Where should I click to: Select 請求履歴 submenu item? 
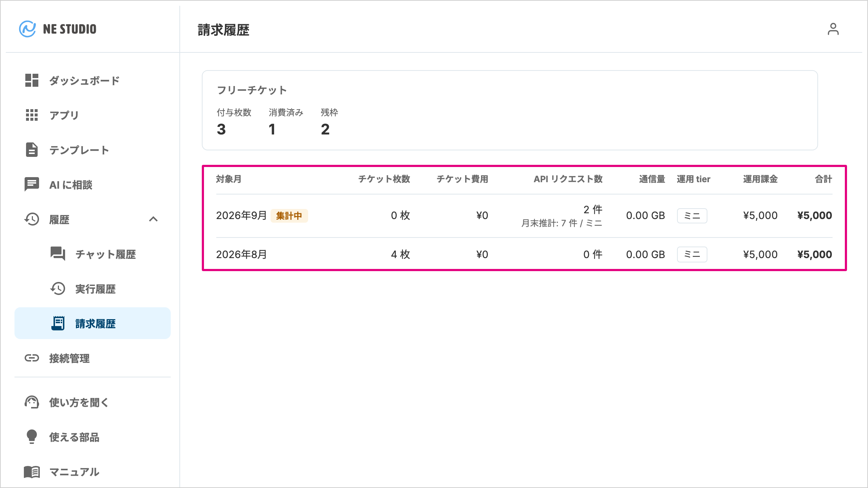tap(93, 323)
